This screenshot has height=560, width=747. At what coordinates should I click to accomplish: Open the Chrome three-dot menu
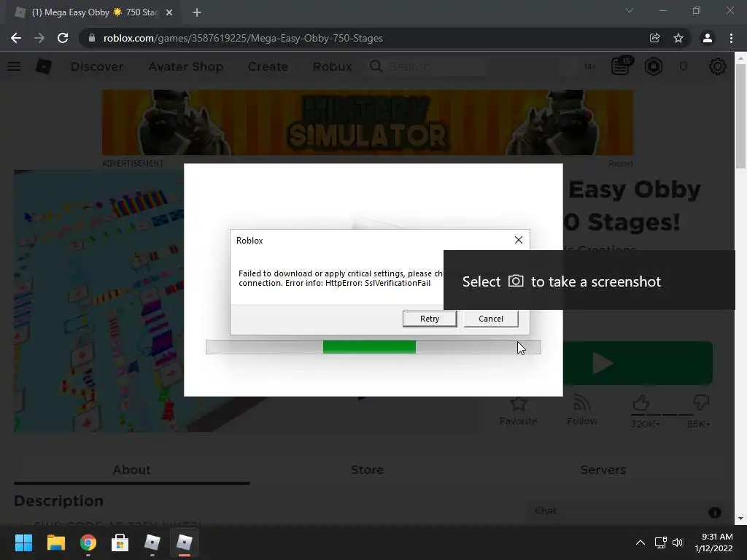coord(731,38)
